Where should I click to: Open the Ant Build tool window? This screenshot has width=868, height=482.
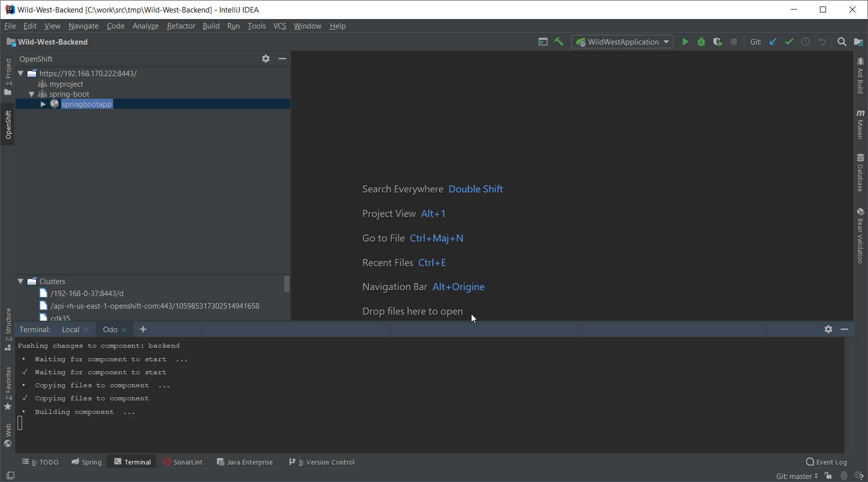[860, 76]
